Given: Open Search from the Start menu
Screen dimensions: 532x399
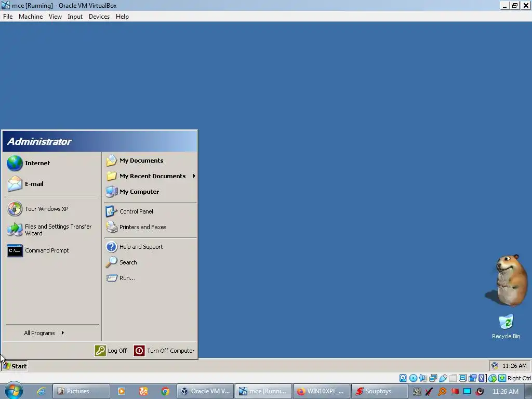Looking at the screenshot, I should tap(122, 262).
